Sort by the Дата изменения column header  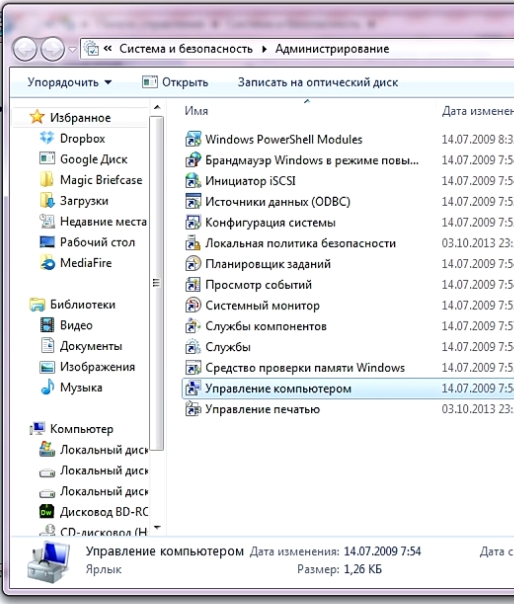[476, 111]
